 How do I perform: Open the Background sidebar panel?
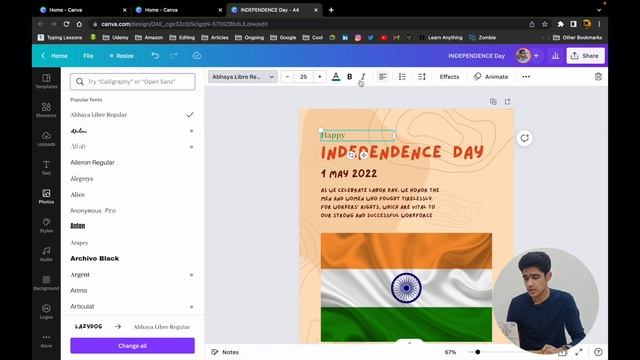[46, 283]
